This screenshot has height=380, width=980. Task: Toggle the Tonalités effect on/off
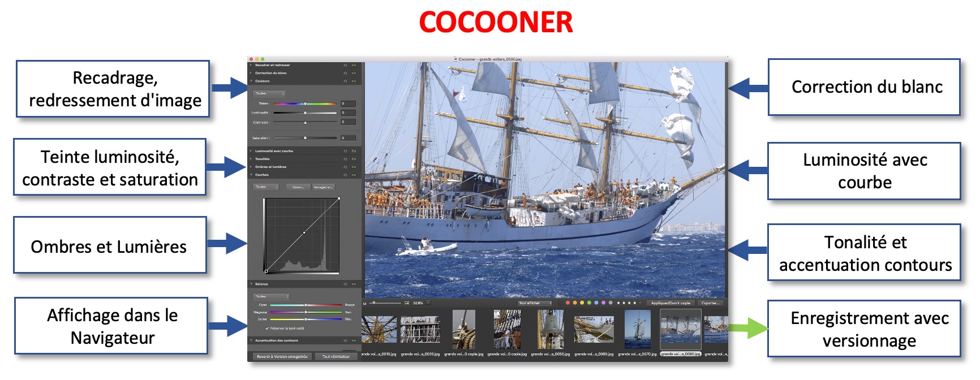[x=354, y=159]
